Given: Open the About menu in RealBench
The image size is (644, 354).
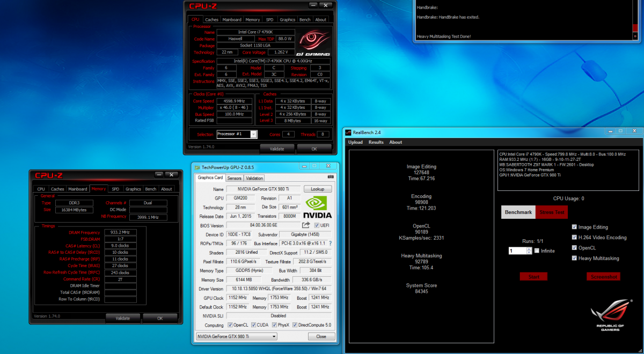Looking at the screenshot, I should (x=396, y=142).
